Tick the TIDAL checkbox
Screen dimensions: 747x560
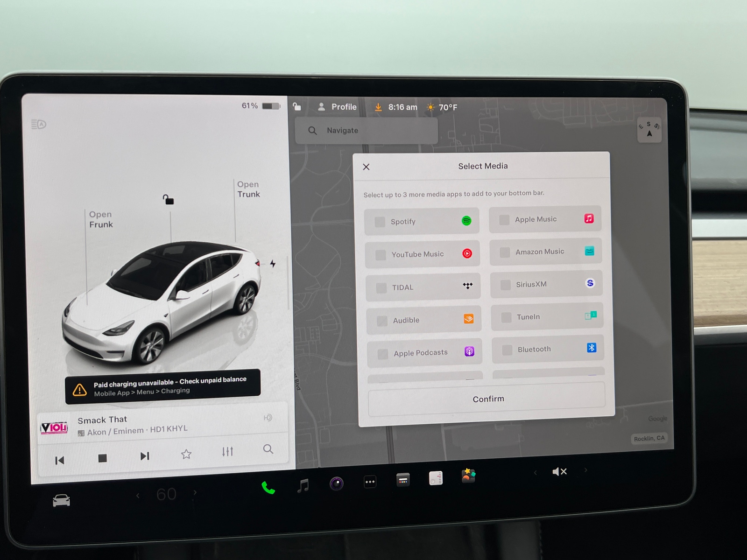click(381, 288)
